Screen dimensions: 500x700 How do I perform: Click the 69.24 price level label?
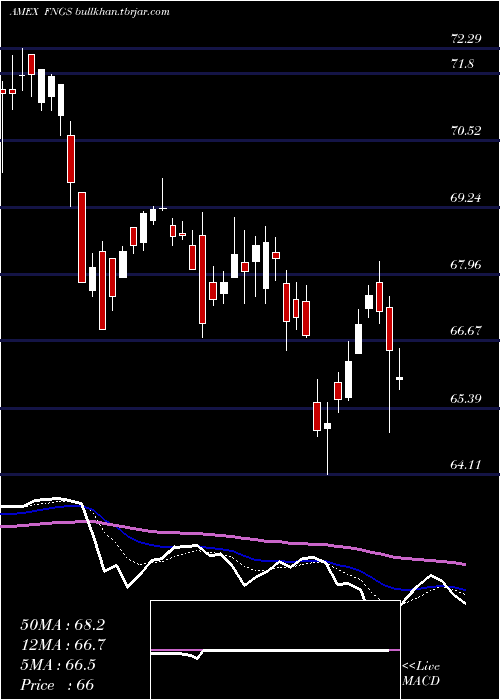(x=466, y=197)
